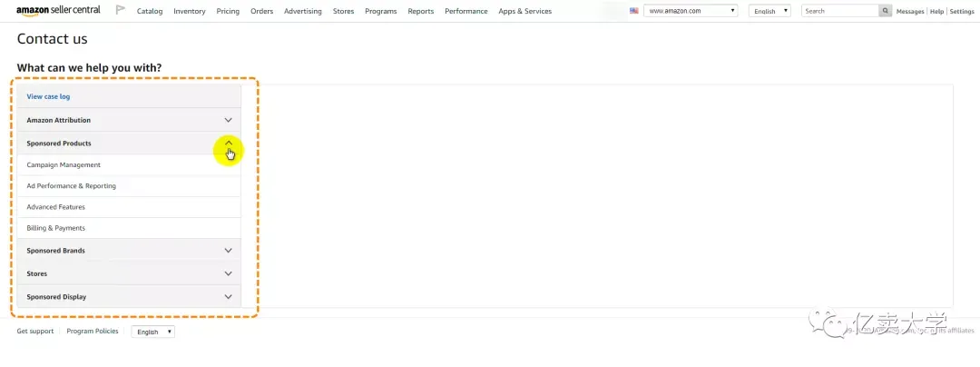Expand the Sponsored Display chevron

tap(228, 297)
